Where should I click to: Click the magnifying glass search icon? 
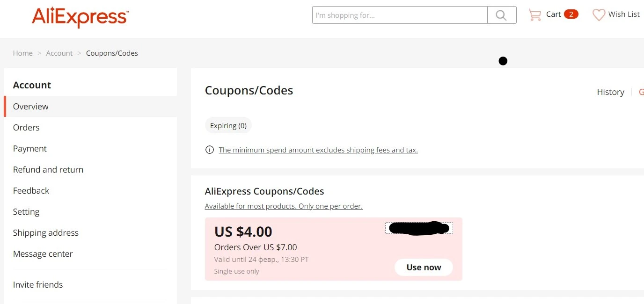coord(501,15)
